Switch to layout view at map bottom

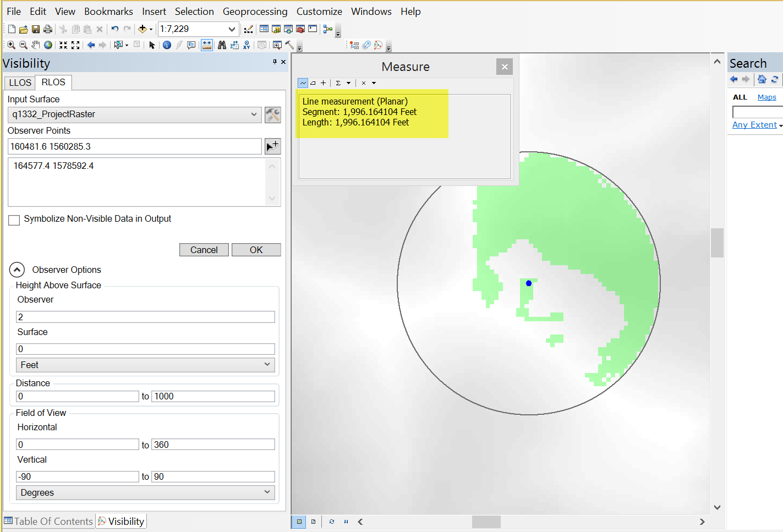pos(314,522)
